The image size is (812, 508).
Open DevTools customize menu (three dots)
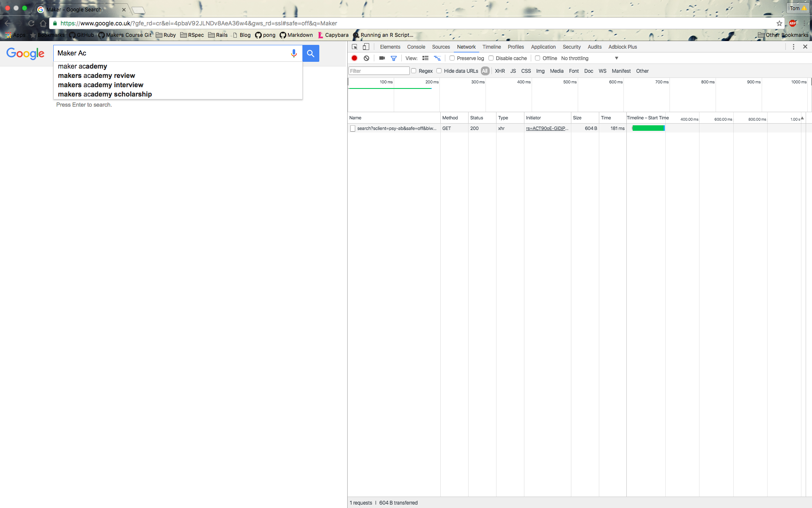click(x=793, y=47)
